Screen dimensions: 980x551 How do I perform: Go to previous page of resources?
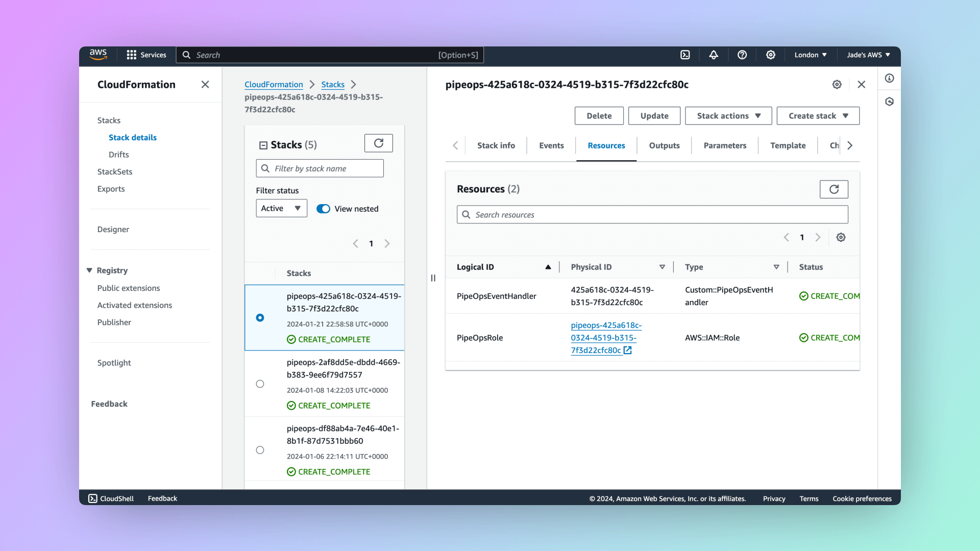(x=787, y=237)
